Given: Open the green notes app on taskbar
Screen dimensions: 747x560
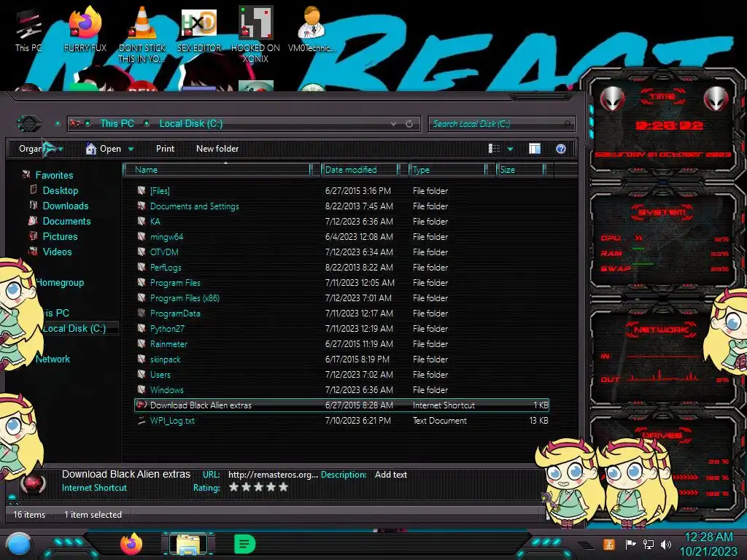Looking at the screenshot, I should click(x=245, y=544).
